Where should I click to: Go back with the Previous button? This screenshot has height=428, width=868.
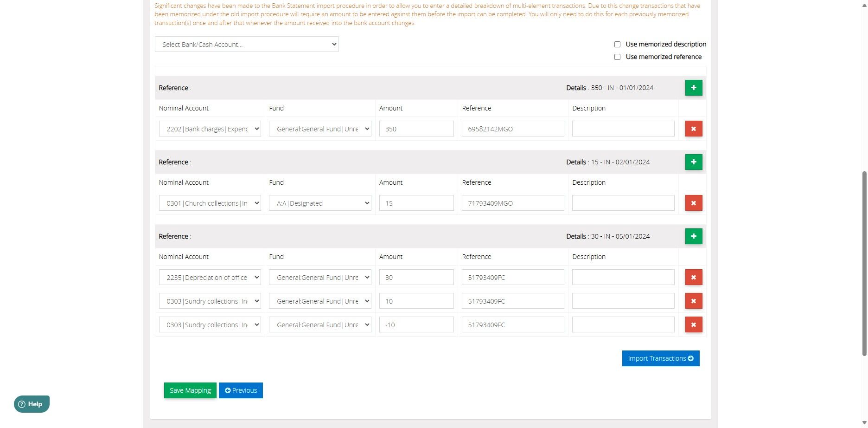241,390
